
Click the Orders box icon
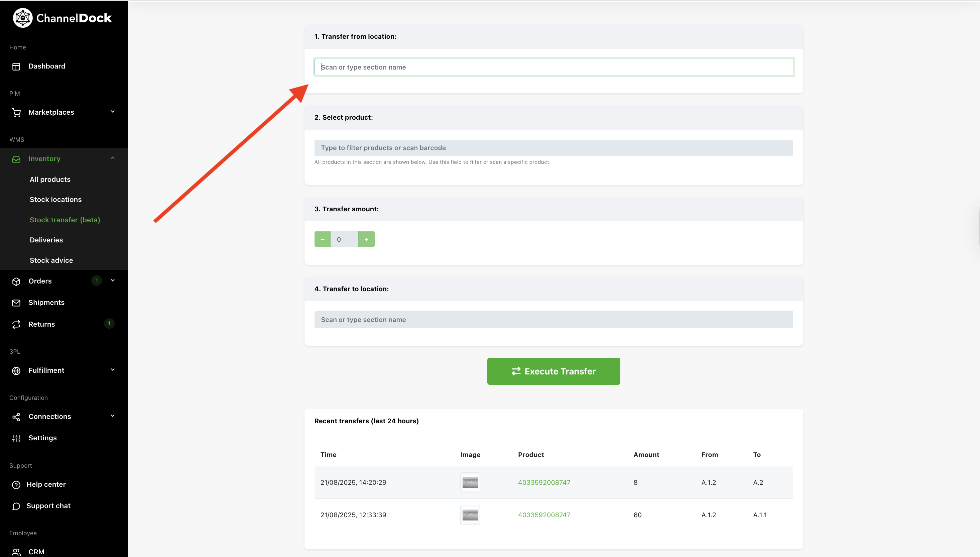(16, 282)
